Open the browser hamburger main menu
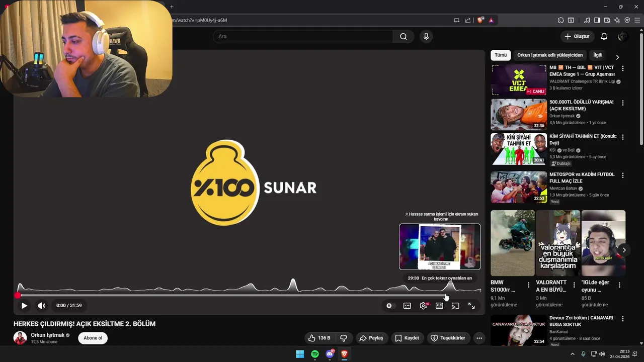Screen dimensions: 644x362 (637, 20)
